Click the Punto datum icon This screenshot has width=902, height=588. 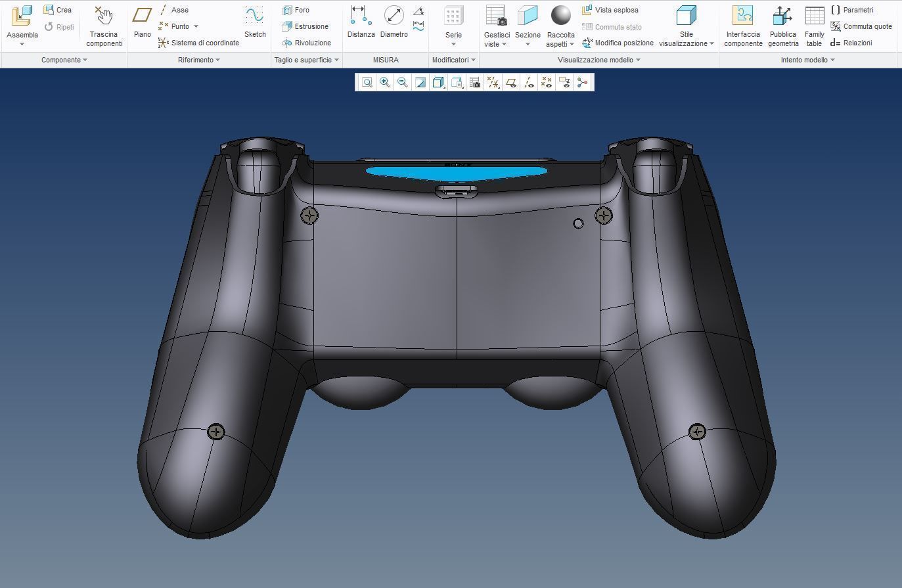pos(163,26)
